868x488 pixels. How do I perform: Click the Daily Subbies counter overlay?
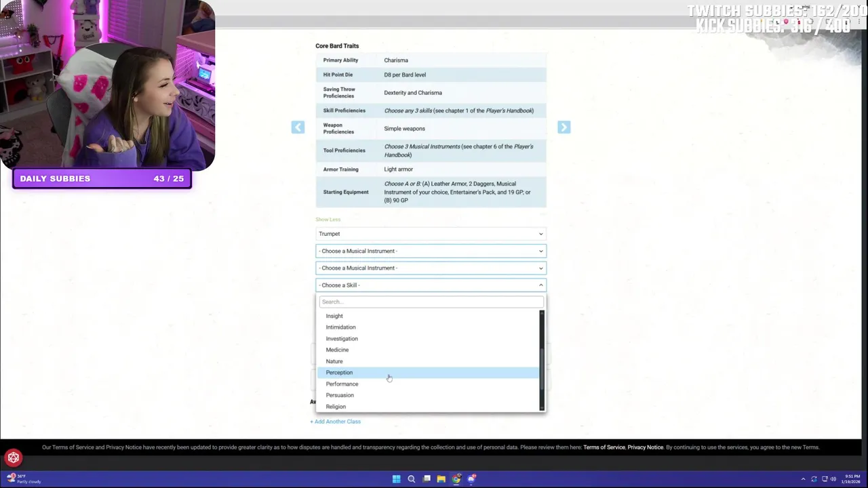click(102, 179)
